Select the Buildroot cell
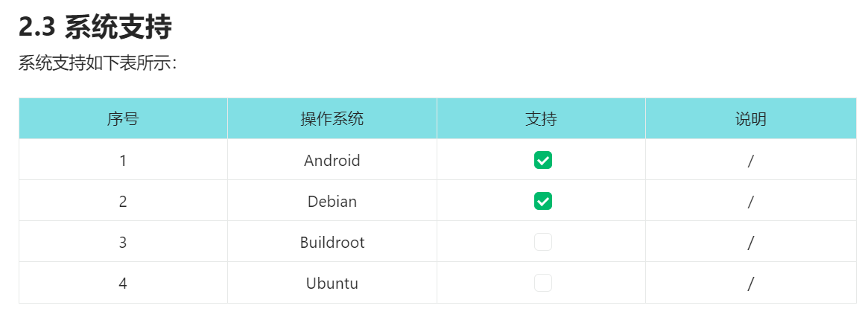 click(332, 242)
